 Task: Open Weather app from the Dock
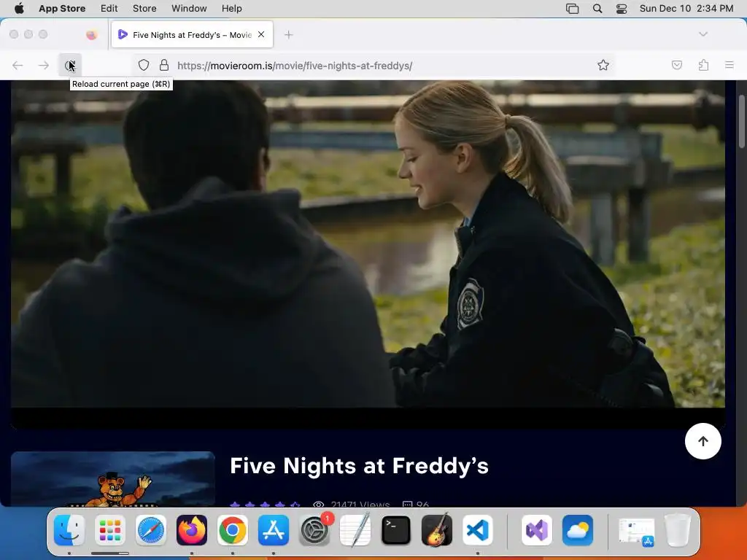[x=578, y=530]
